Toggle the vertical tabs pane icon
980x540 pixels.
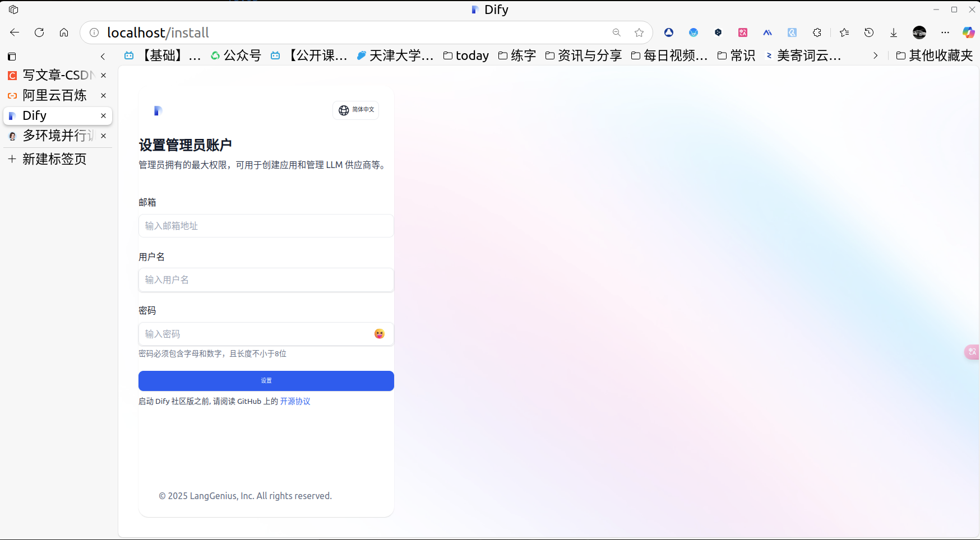pyautogui.click(x=12, y=57)
